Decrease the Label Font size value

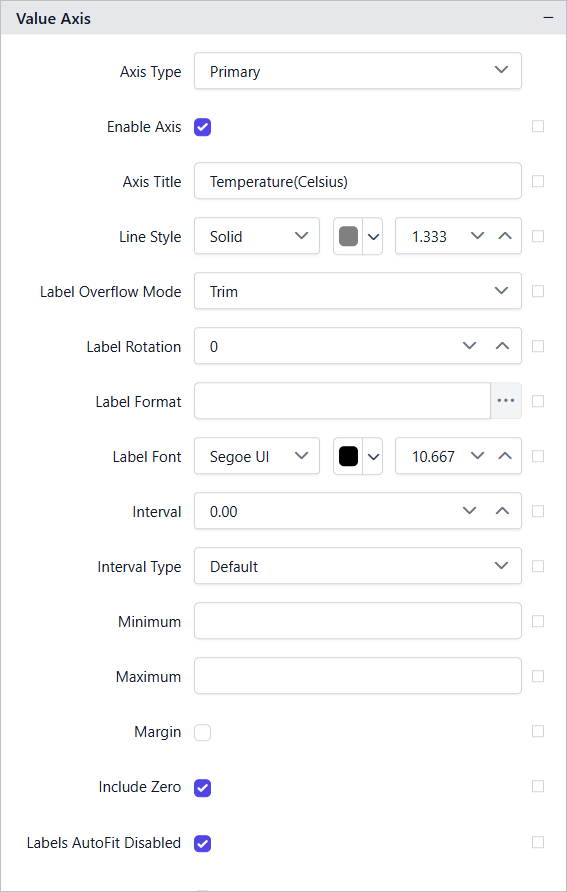tap(478, 456)
